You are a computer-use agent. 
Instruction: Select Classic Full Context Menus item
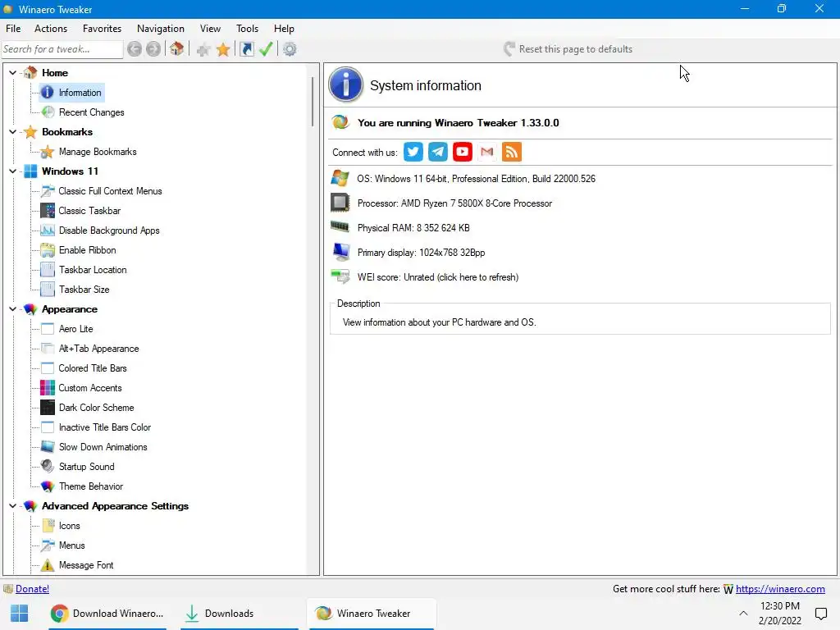[110, 191]
